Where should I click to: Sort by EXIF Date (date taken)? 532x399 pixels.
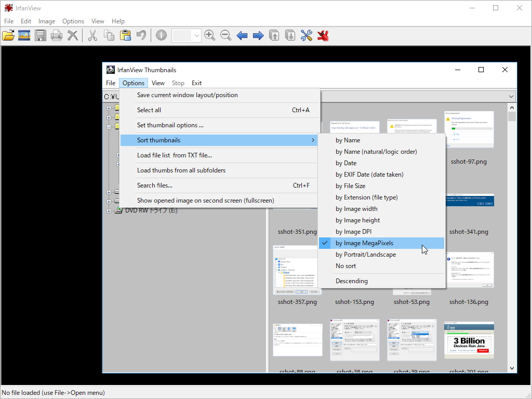click(382, 175)
